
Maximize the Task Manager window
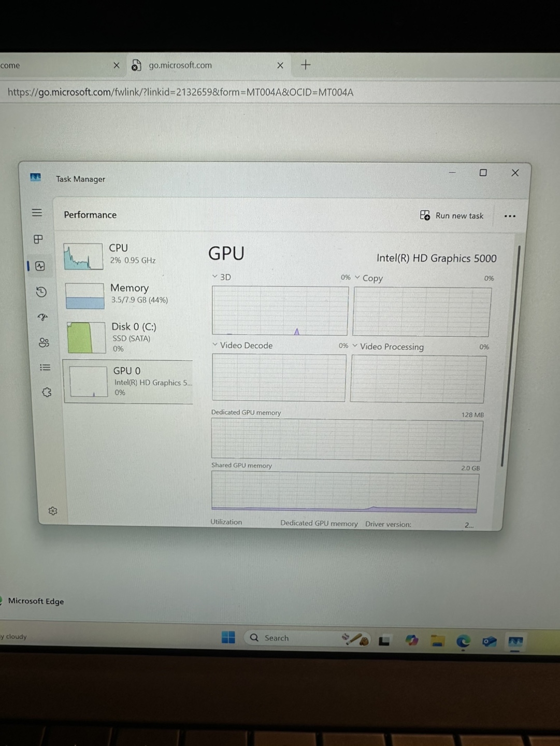point(483,173)
